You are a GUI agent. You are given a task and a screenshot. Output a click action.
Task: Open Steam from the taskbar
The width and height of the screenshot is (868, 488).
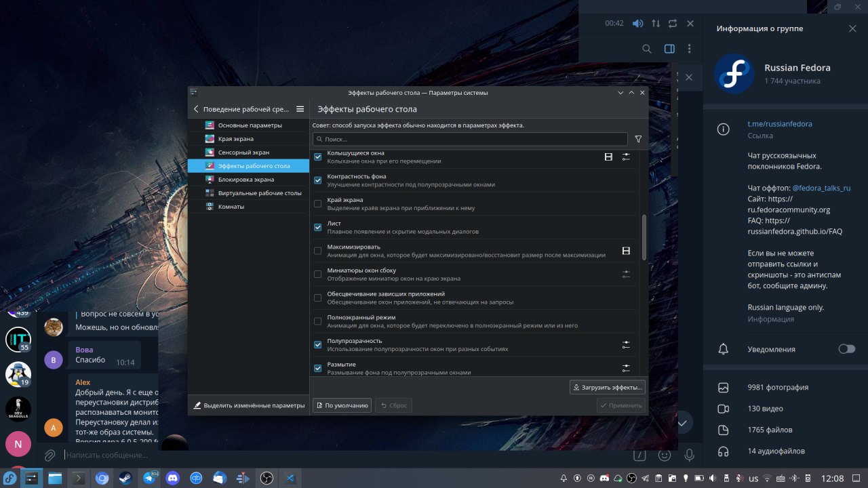[x=125, y=479]
